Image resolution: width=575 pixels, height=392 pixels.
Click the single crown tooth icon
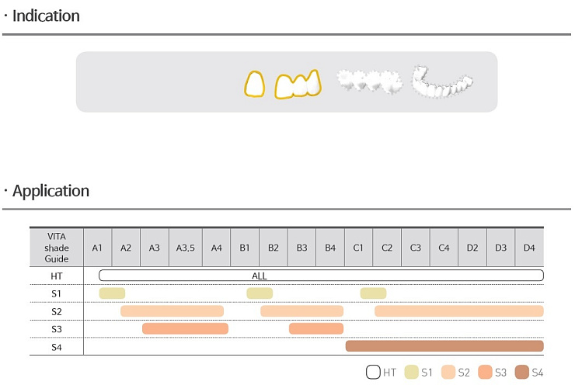255,84
